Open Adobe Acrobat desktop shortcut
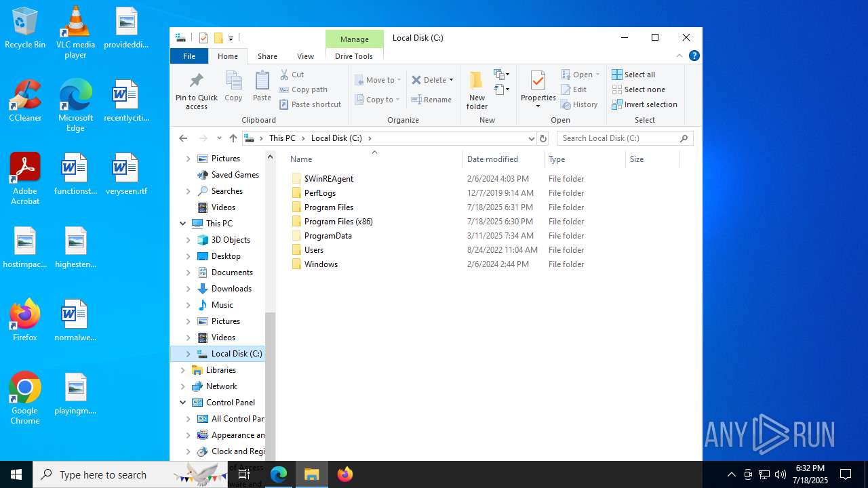 pyautogui.click(x=25, y=179)
